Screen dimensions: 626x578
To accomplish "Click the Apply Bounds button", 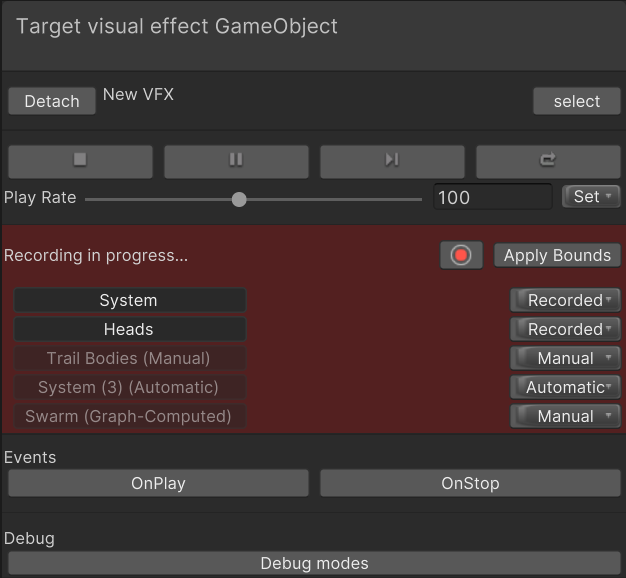I will (557, 255).
